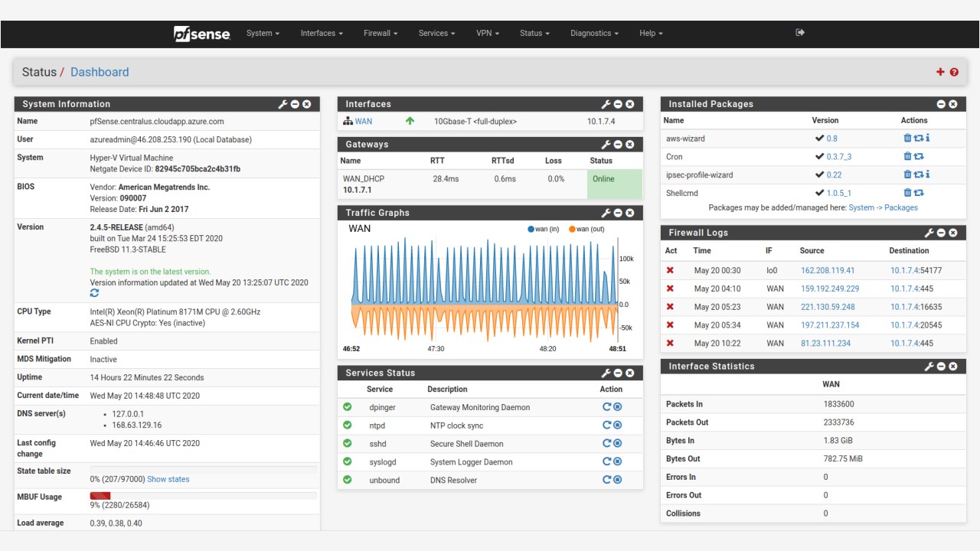Reinstall the Cron package
The image size is (980, 551).
[919, 156]
